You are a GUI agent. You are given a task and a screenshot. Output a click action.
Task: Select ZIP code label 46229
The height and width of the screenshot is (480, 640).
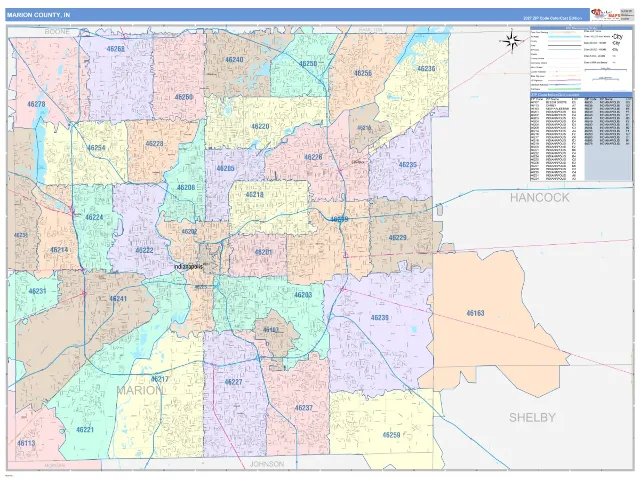[397, 238]
